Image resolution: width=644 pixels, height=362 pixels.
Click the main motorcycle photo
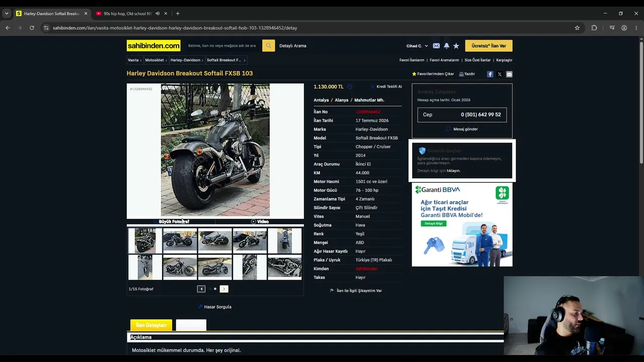(x=215, y=150)
